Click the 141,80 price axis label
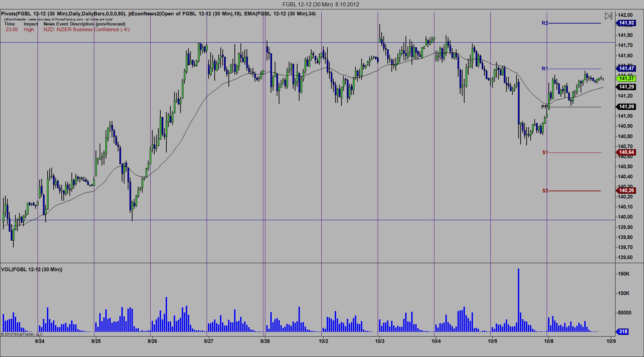 point(625,35)
